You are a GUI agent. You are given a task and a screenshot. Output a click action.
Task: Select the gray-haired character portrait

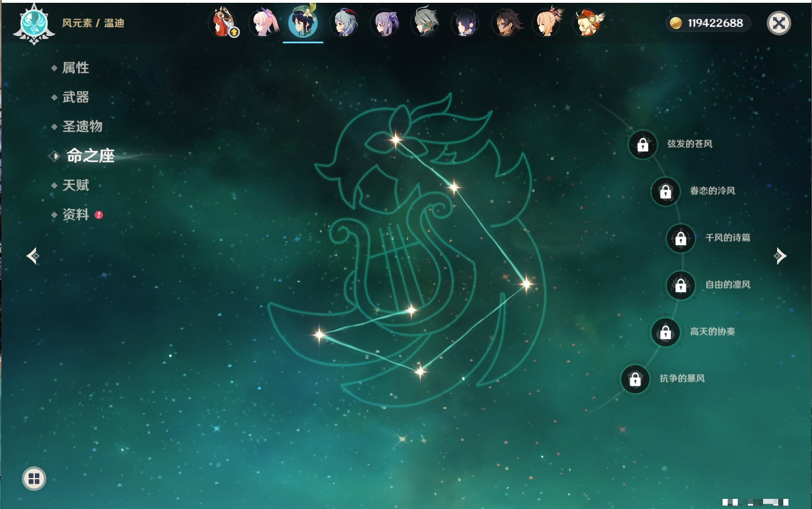pos(426,23)
